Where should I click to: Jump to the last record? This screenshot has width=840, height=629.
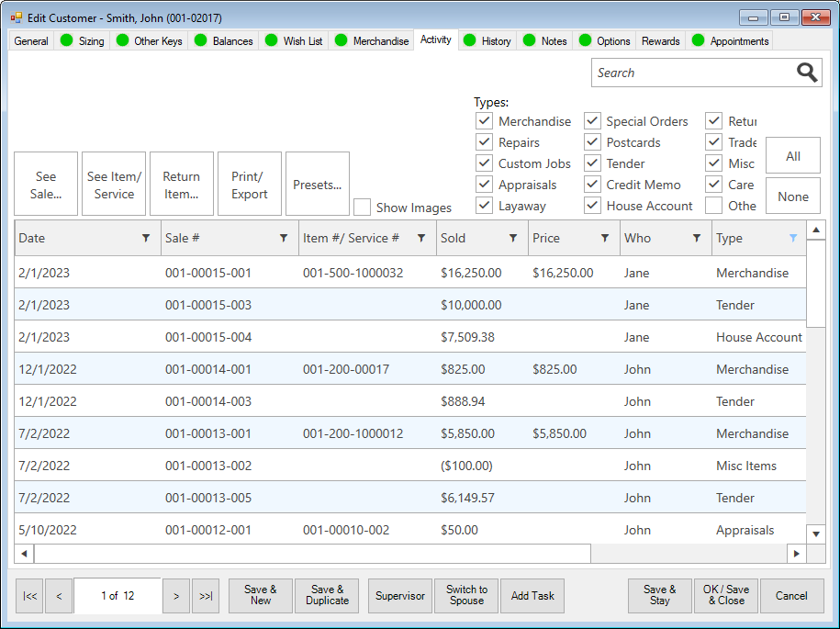(206, 596)
